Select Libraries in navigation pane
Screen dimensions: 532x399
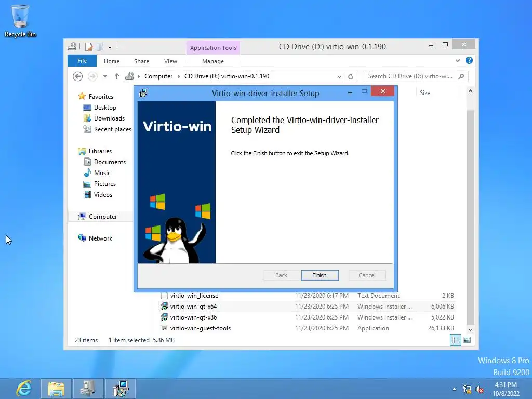coord(100,151)
